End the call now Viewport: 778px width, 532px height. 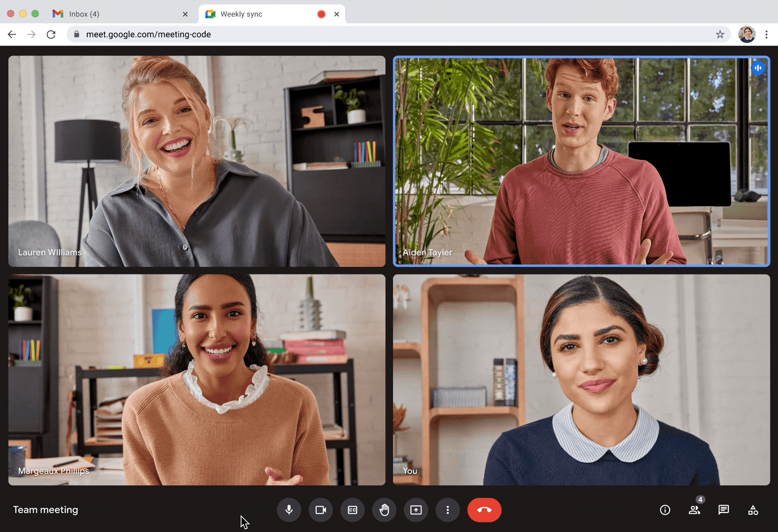coord(484,509)
